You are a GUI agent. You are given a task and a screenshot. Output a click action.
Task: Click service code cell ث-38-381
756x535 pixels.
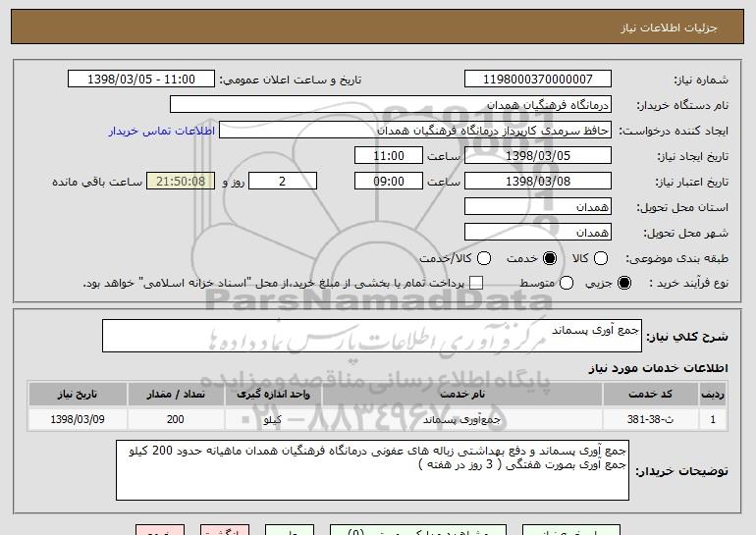tap(650, 419)
